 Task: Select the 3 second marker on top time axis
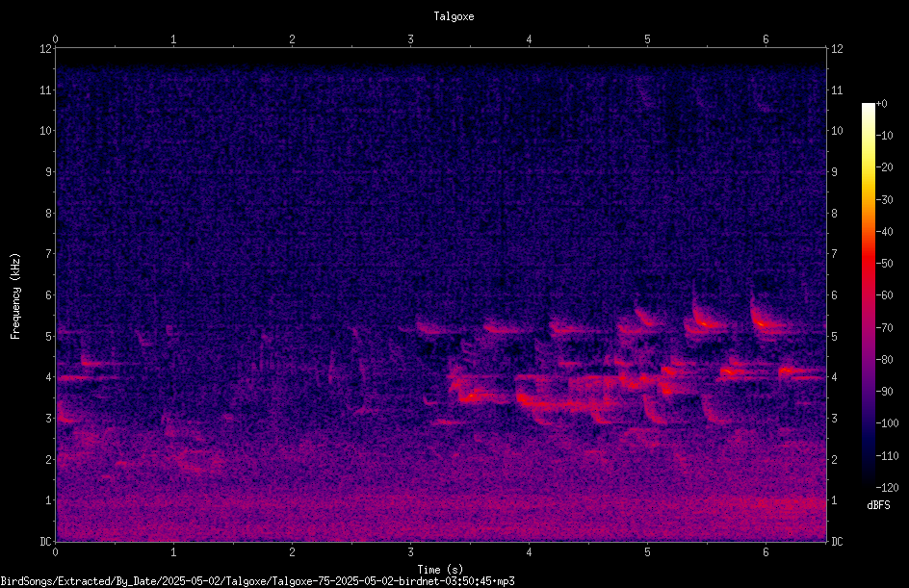(410, 39)
